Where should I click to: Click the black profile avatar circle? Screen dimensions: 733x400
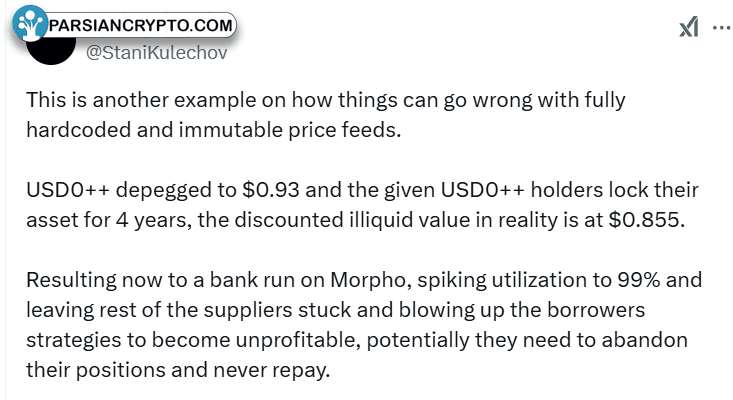coord(50,51)
